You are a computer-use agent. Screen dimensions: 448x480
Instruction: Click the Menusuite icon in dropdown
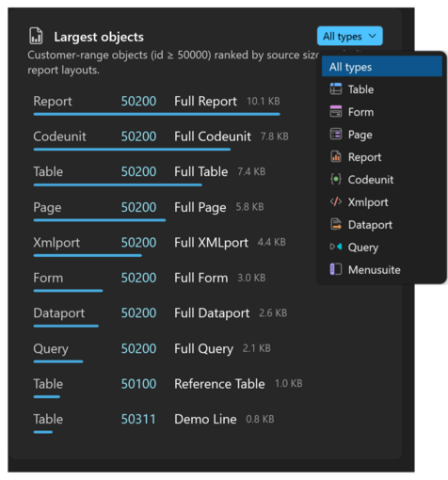336,269
